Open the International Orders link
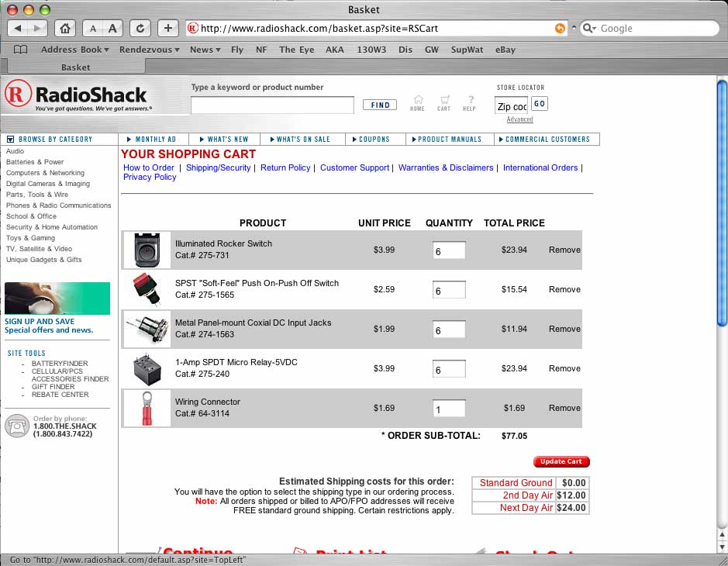Viewport: 728px width, 566px height. (540, 167)
